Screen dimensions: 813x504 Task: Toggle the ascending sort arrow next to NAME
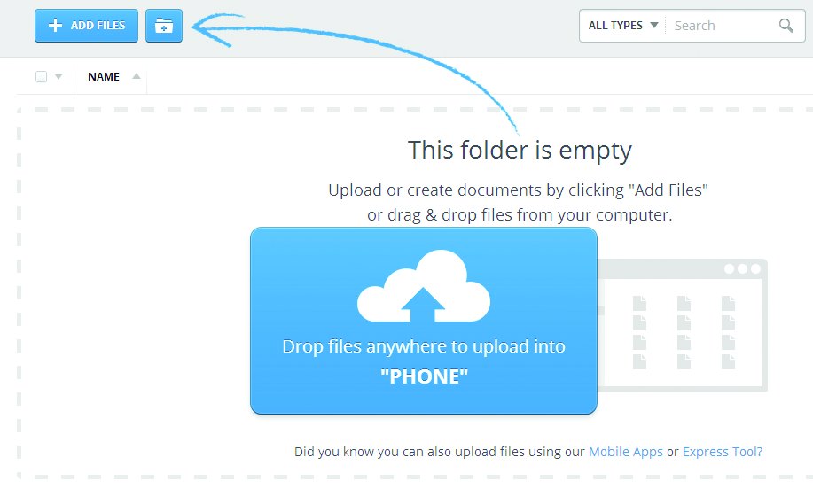pos(137,76)
